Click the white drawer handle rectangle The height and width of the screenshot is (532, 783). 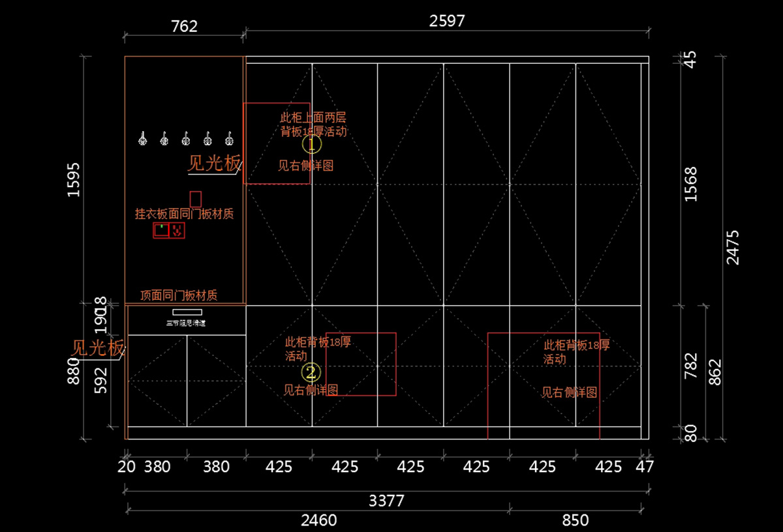point(187,312)
